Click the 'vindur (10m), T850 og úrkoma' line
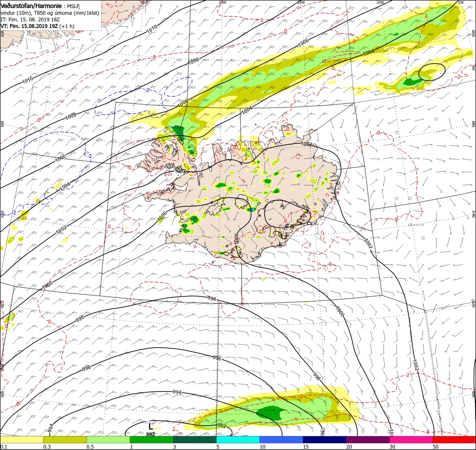 click(x=50, y=13)
